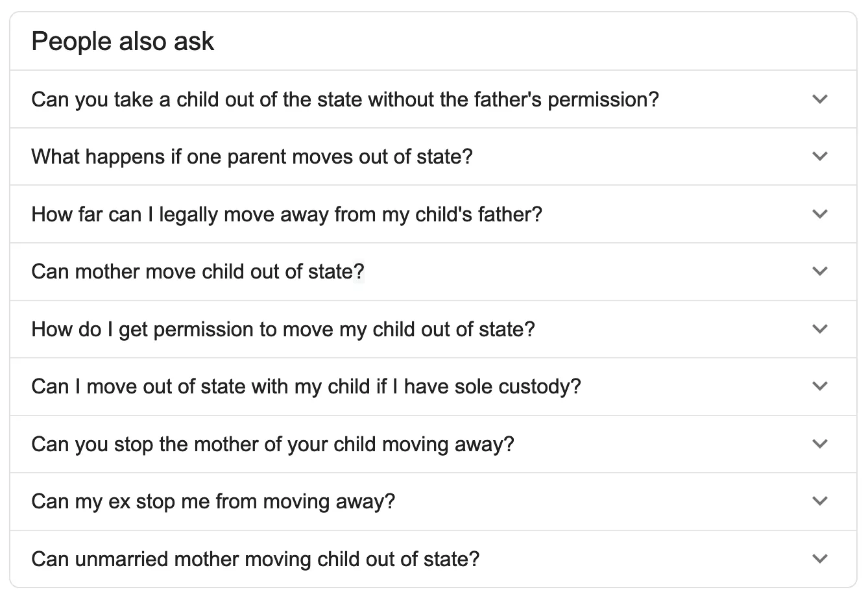
Task: Expand the arrow for the sole custody question
Action: click(819, 386)
